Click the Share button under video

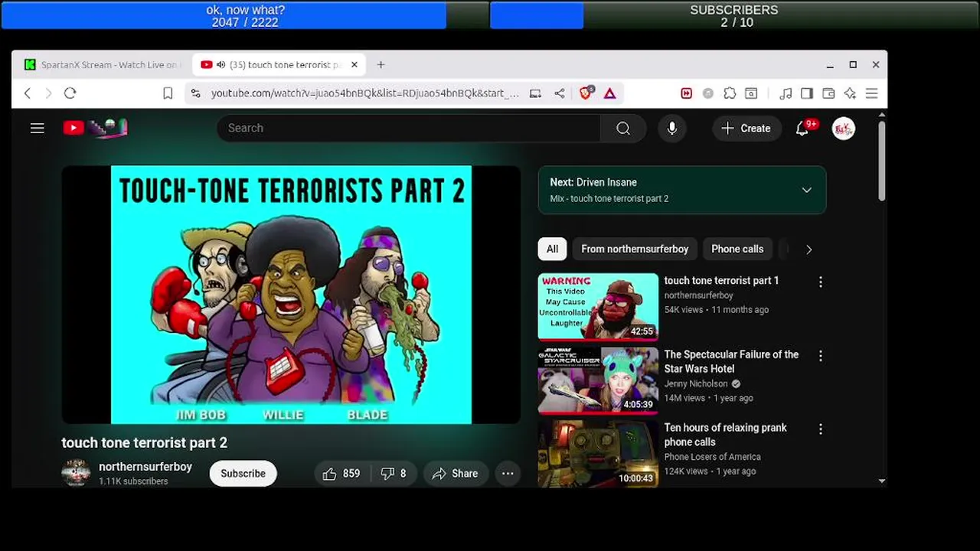tap(455, 474)
